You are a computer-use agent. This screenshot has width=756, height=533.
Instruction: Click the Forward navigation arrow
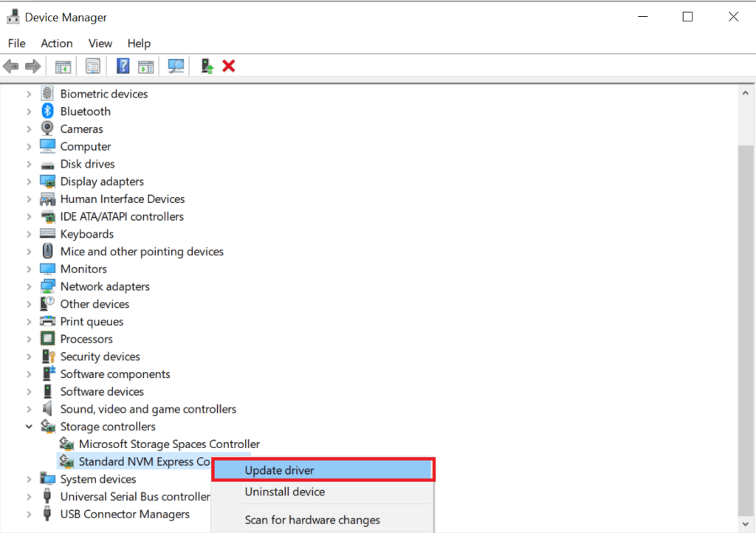(x=33, y=66)
